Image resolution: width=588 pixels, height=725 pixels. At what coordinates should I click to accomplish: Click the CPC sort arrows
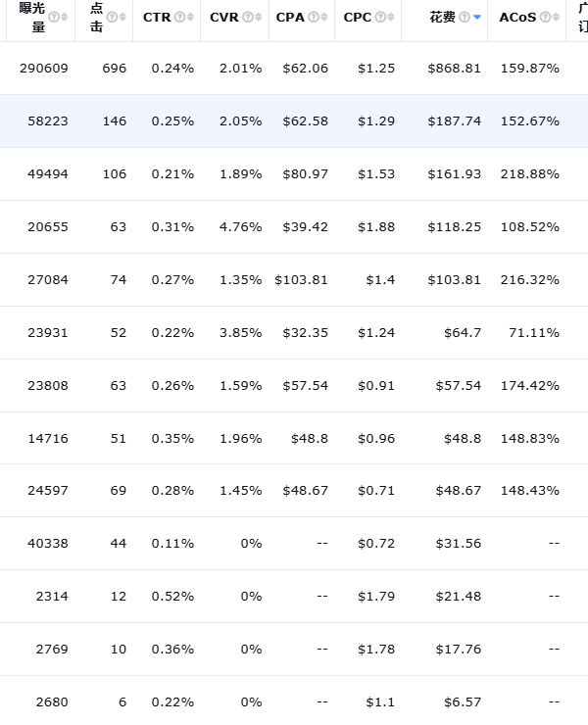391,18
